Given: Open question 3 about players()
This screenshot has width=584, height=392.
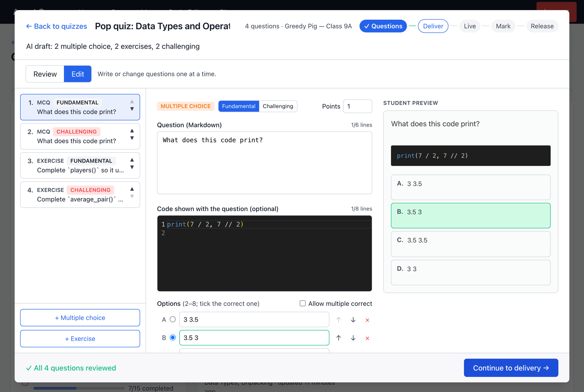Looking at the screenshot, I should [80, 166].
